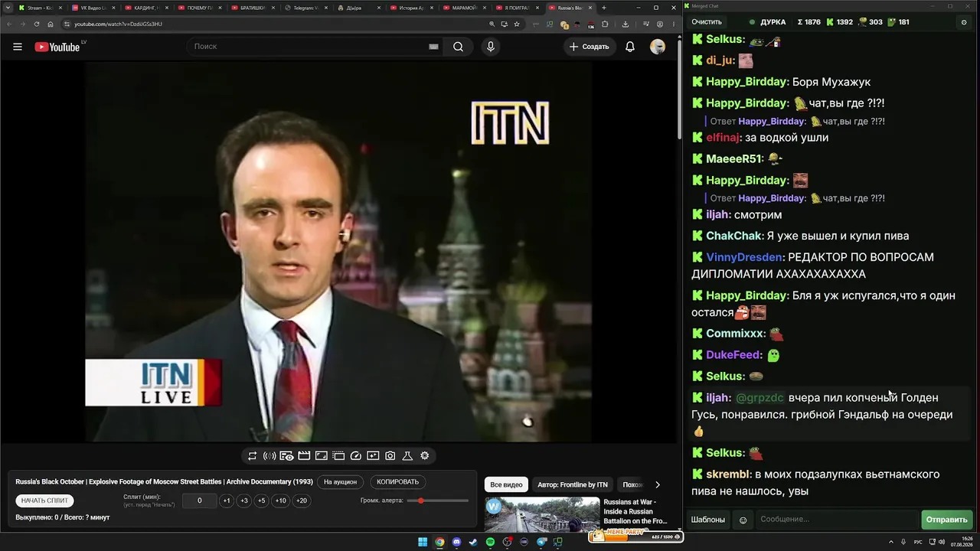Viewport: 980px width, 551px height.
Task: Open the 'Создать' create menu
Action: pos(589,47)
